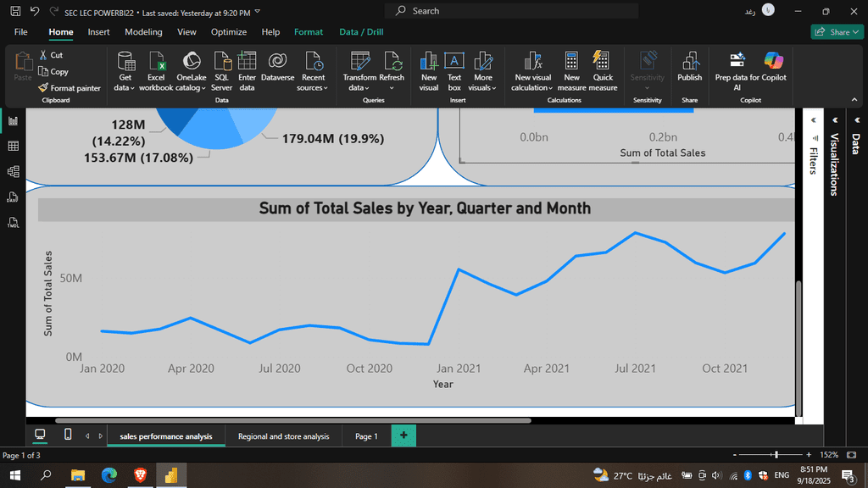Create a New measure

[x=571, y=71]
